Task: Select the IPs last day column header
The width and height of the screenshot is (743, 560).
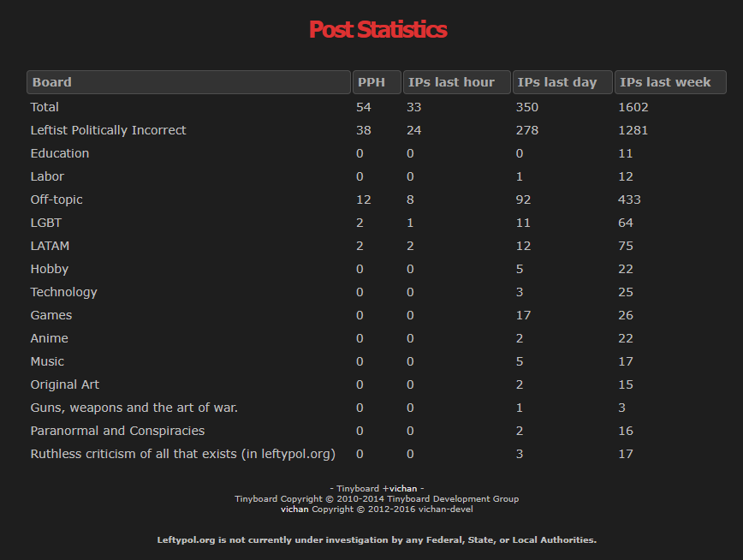Action: [562, 82]
